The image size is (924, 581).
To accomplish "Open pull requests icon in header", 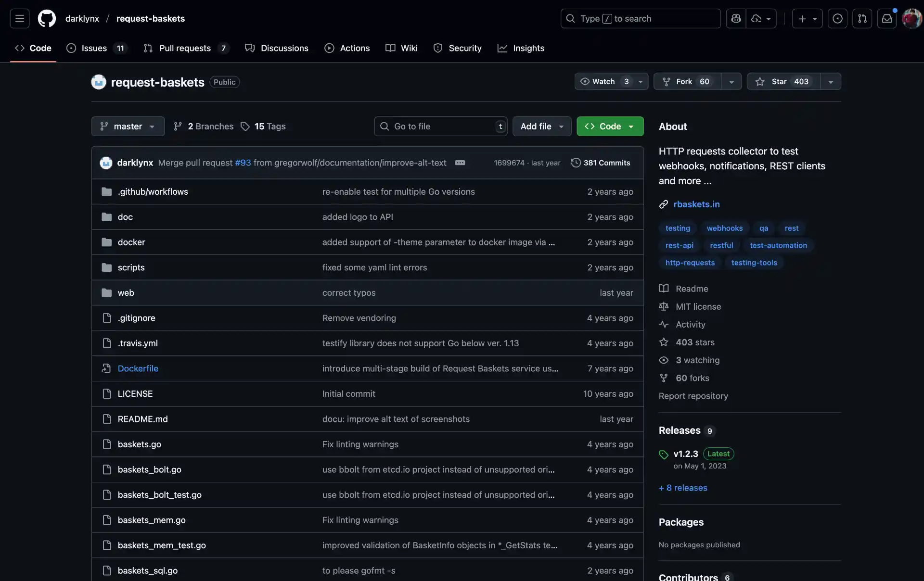I will 862,18.
